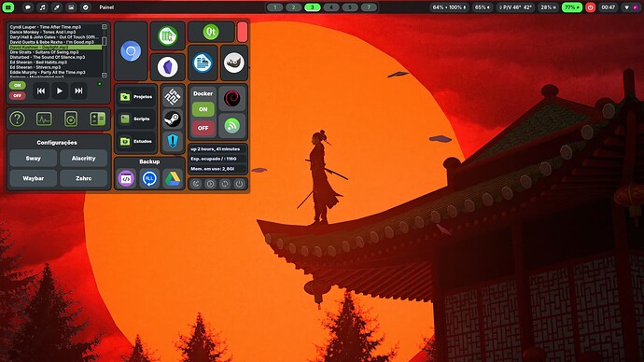Click the green wireless signal icon

(232, 126)
